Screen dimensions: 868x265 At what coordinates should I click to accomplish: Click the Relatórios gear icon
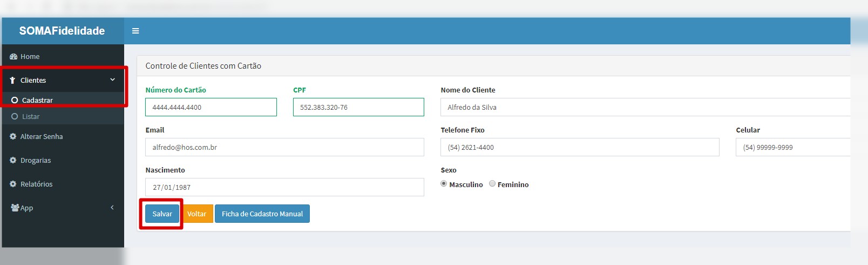[13, 184]
